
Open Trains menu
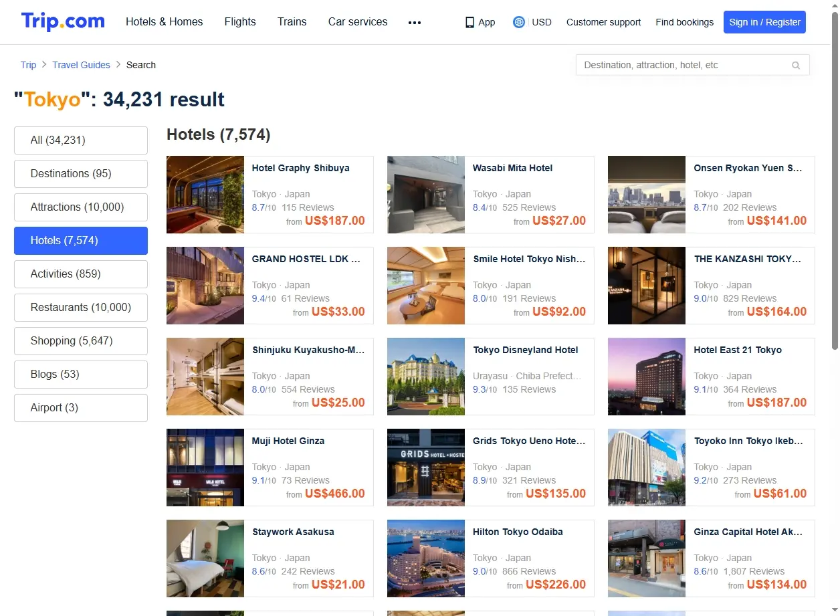tap(292, 21)
